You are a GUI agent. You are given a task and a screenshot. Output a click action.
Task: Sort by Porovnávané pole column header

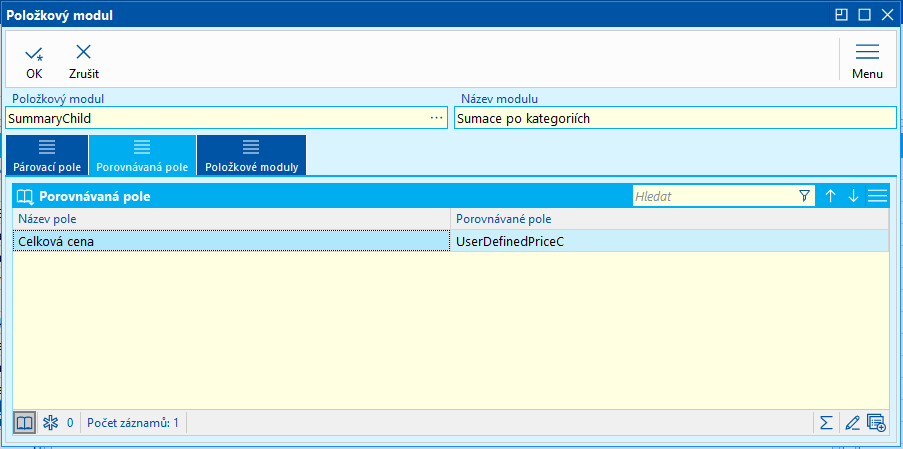coord(669,219)
